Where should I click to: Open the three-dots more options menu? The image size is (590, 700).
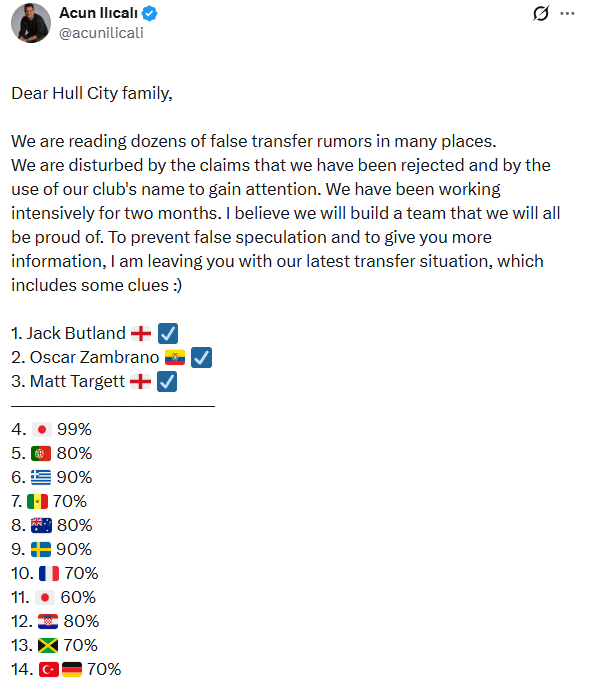click(567, 13)
